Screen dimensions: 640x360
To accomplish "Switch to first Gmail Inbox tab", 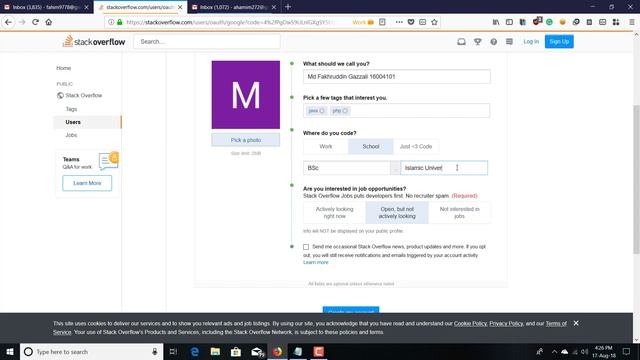I will tap(46, 7).
